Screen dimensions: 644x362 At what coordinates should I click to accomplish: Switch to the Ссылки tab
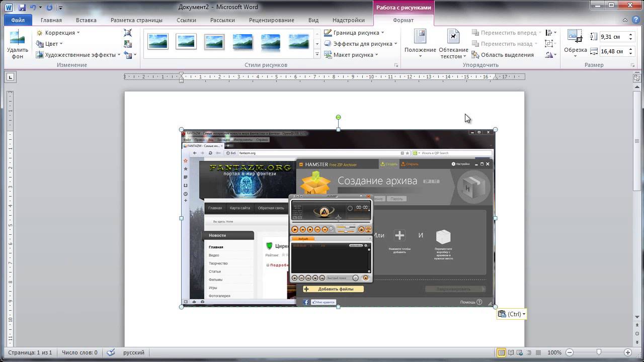coord(186,20)
